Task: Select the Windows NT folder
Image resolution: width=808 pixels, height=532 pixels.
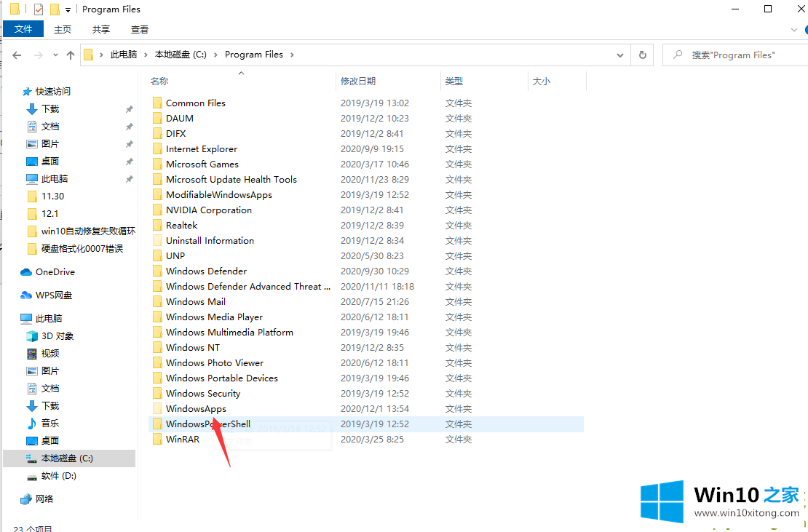Action: tap(193, 348)
